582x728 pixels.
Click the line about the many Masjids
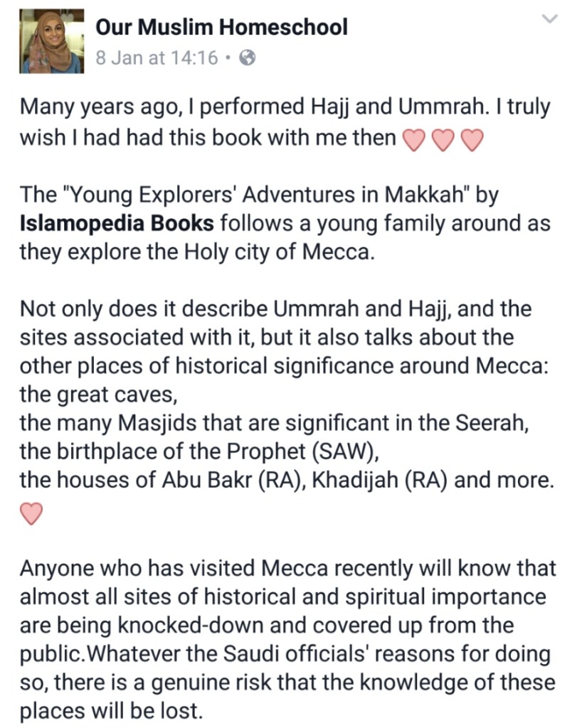click(273, 423)
